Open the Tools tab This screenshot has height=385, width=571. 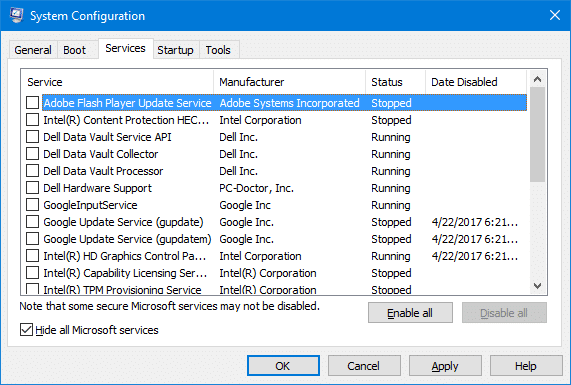pyautogui.click(x=218, y=50)
